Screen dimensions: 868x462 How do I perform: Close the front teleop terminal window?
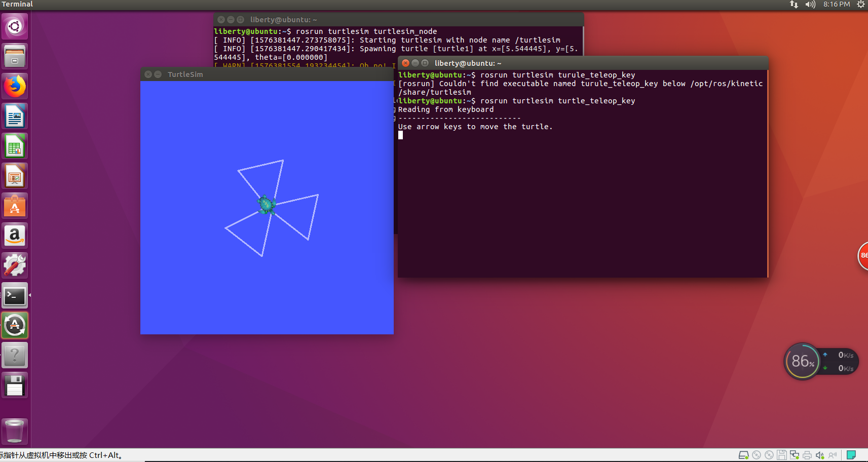click(405, 63)
